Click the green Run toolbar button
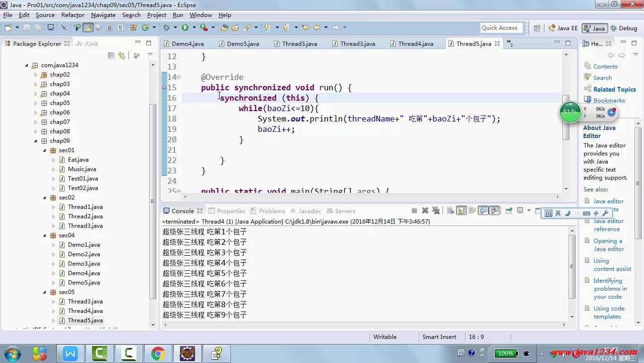 185,28
